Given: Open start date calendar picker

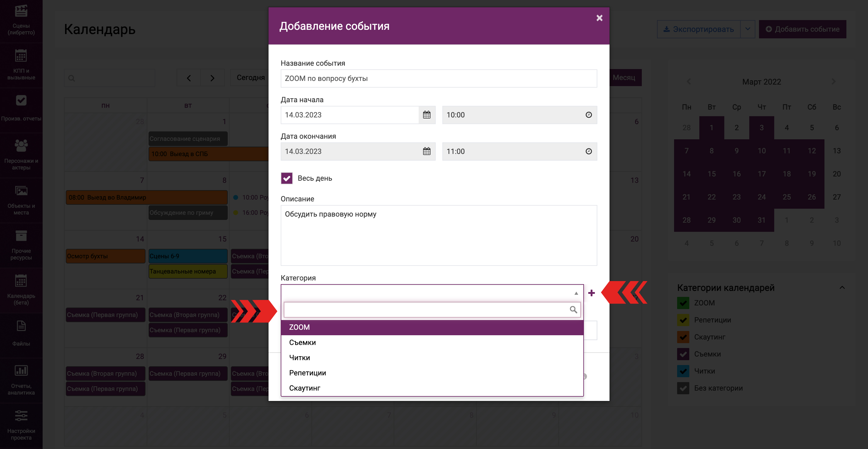Looking at the screenshot, I should [427, 115].
